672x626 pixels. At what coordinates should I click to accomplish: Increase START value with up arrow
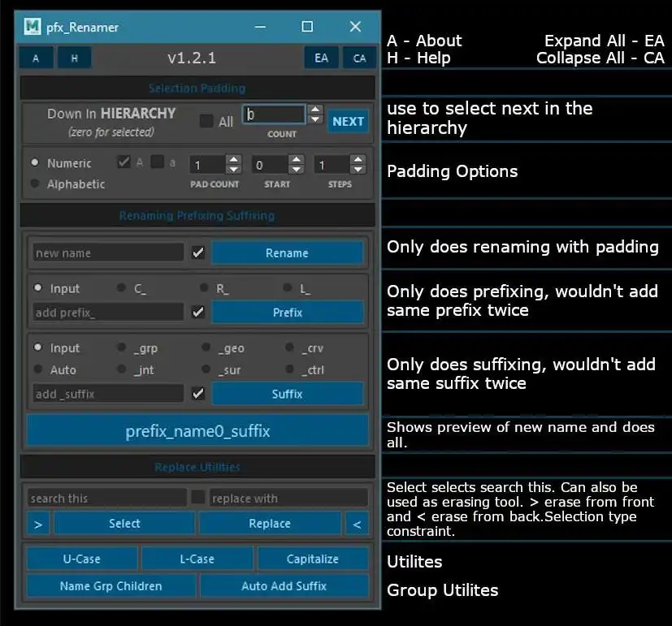[296, 160]
